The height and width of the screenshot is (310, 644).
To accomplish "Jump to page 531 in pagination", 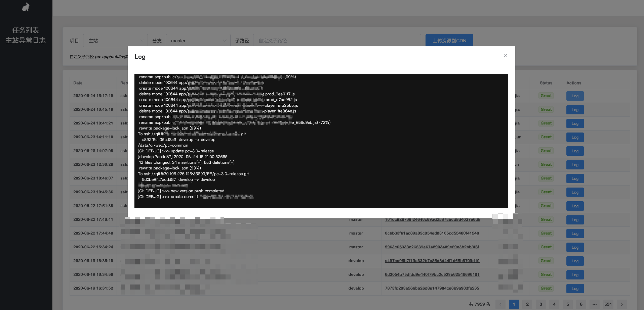I will click(608, 304).
